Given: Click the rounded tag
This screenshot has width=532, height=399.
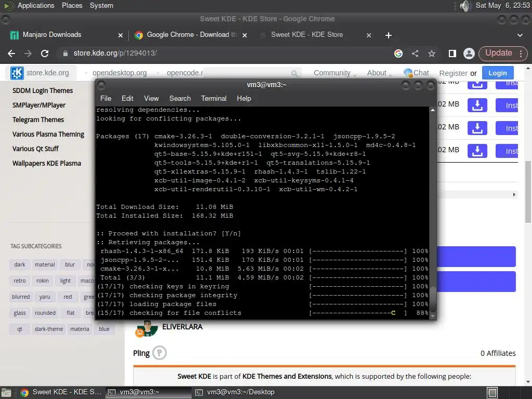Looking at the screenshot, I should tap(45, 313).
